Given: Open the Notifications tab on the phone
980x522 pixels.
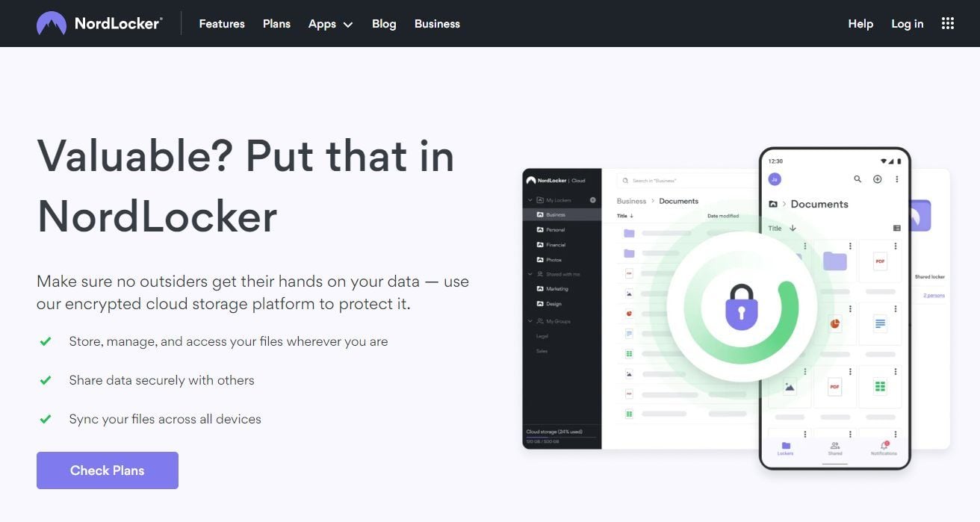Looking at the screenshot, I should [884, 448].
